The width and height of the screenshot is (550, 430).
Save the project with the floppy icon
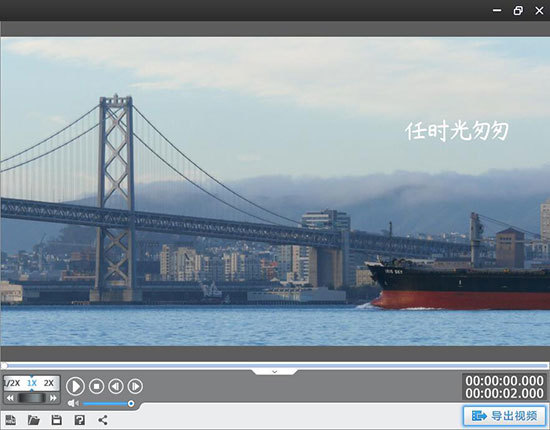click(56, 420)
